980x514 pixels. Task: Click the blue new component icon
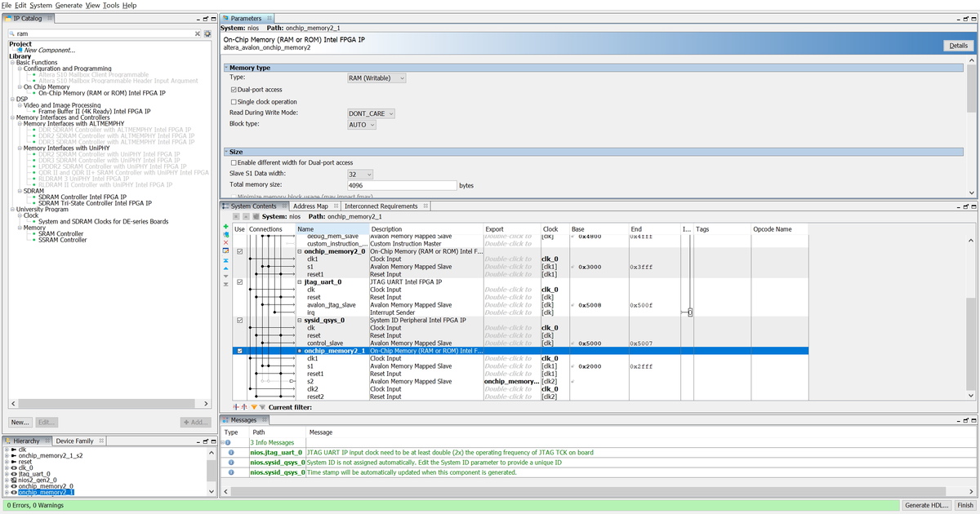pos(226,234)
